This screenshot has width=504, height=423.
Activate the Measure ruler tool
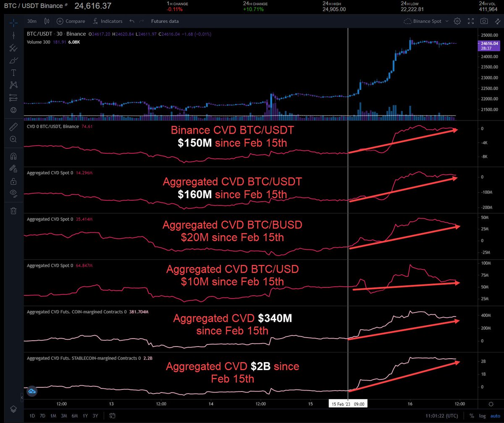click(13, 126)
